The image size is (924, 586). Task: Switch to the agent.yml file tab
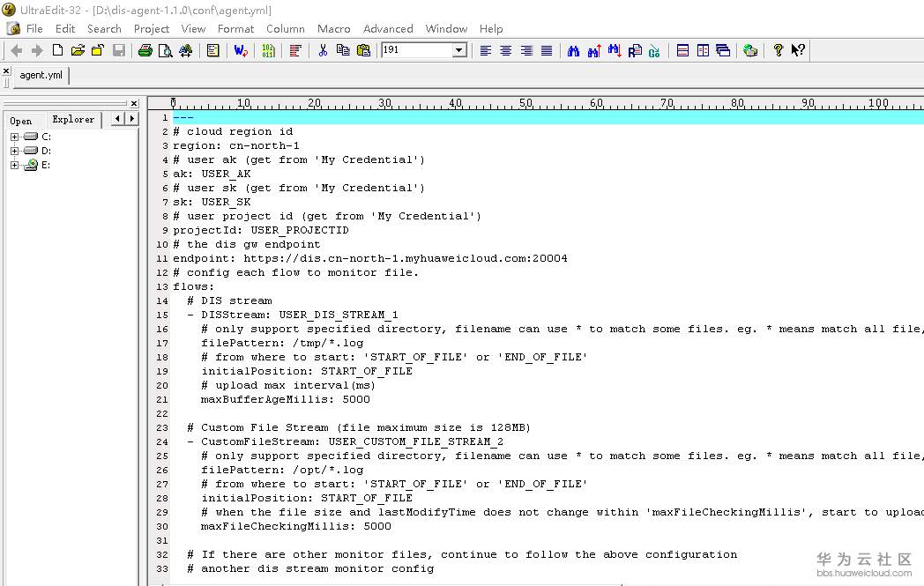pyautogui.click(x=41, y=76)
